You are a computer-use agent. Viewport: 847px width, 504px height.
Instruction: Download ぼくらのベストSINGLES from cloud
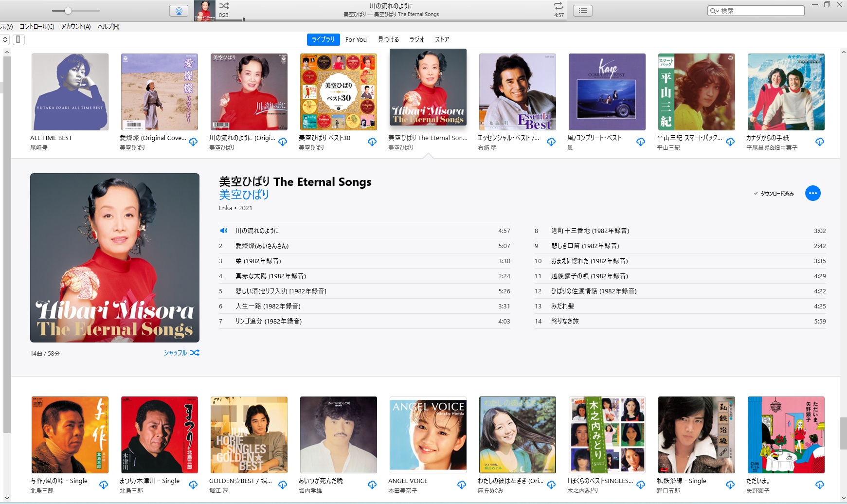641,485
